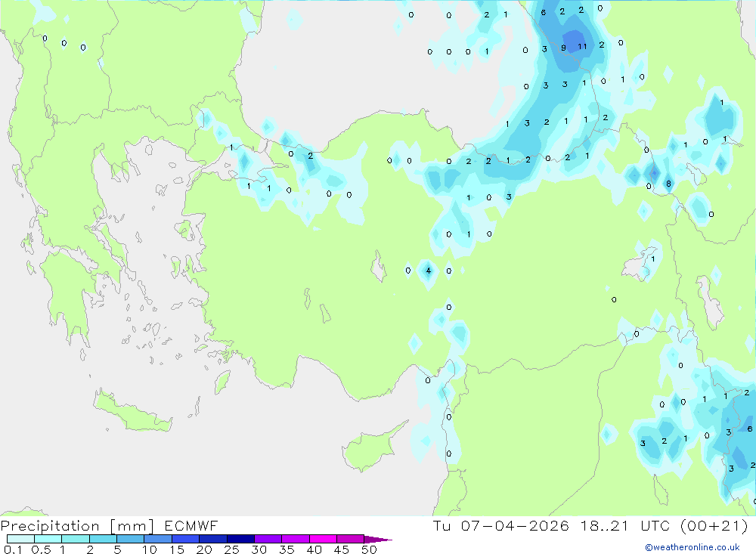Click legend scale label '10'

point(150,549)
